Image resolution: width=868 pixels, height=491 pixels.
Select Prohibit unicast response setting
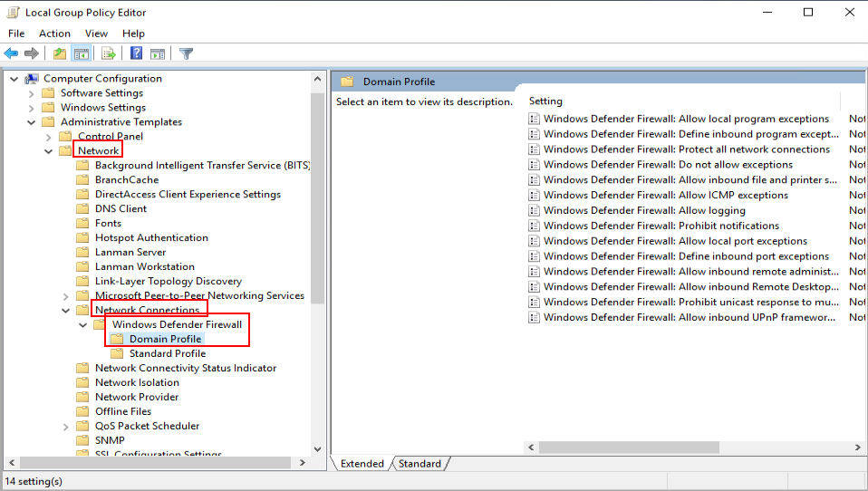click(690, 302)
